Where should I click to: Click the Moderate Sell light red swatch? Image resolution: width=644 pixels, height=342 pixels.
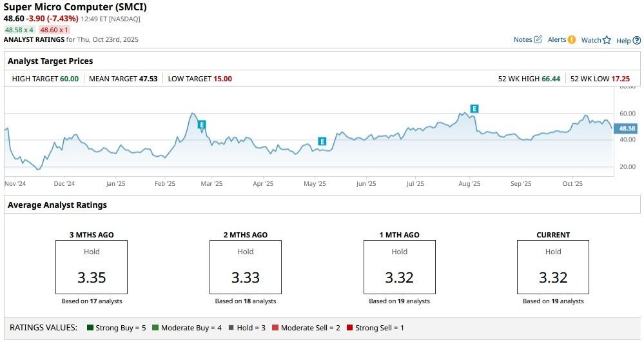click(275, 328)
